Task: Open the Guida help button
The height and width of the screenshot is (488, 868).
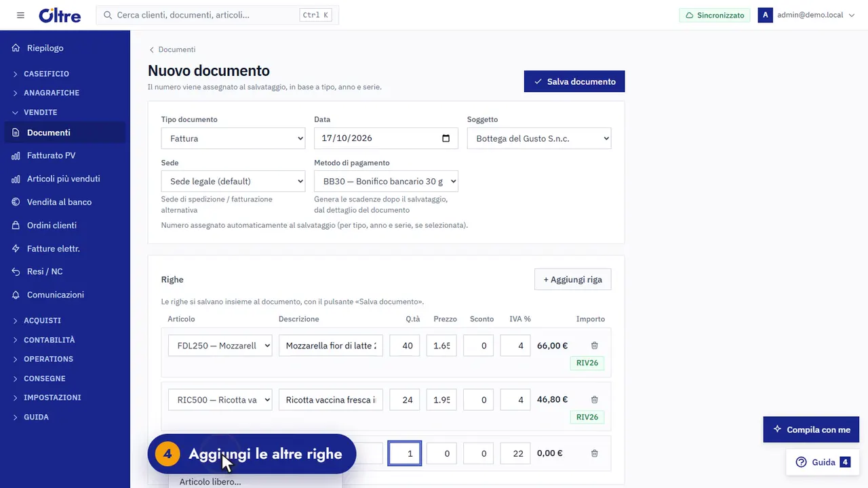Action: click(823, 462)
